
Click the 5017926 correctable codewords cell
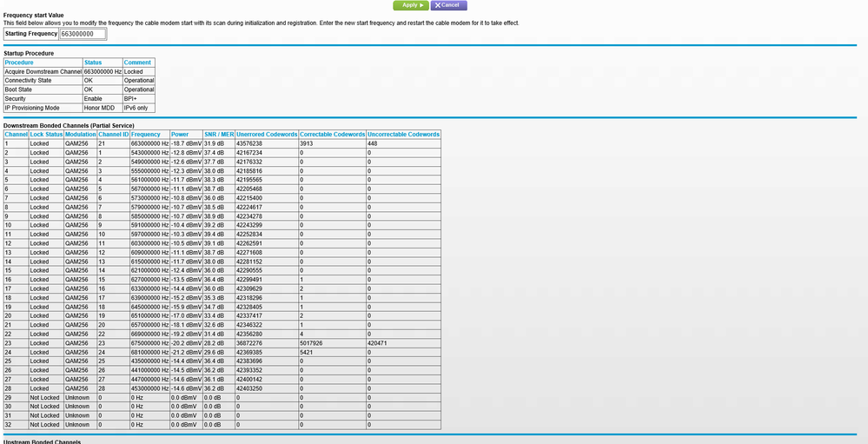(x=311, y=343)
